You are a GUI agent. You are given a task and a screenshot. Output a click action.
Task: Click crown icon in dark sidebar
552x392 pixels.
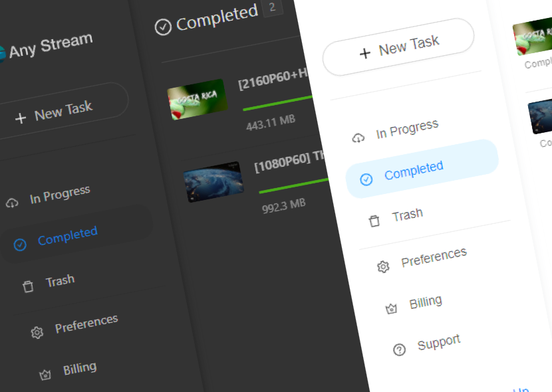tap(45, 375)
